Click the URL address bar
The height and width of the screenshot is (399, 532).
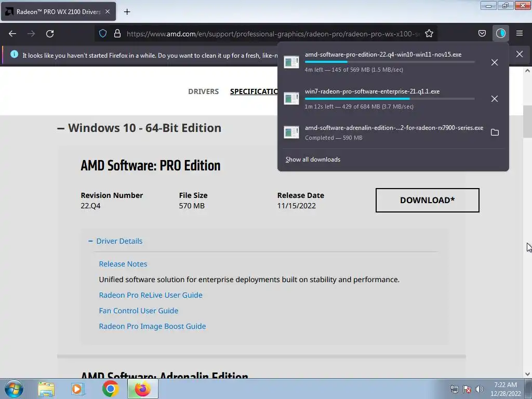[x=265, y=33]
